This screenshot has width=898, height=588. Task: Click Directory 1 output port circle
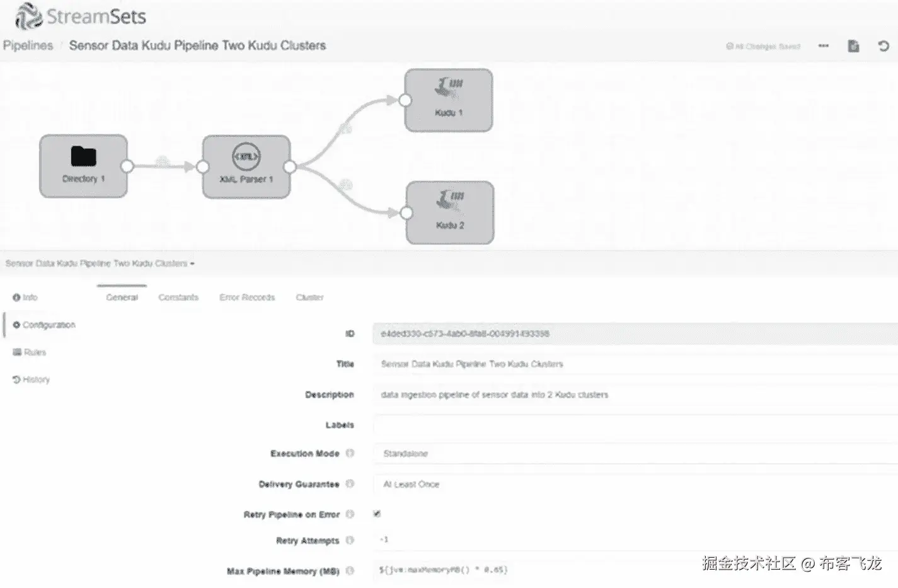point(127,166)
